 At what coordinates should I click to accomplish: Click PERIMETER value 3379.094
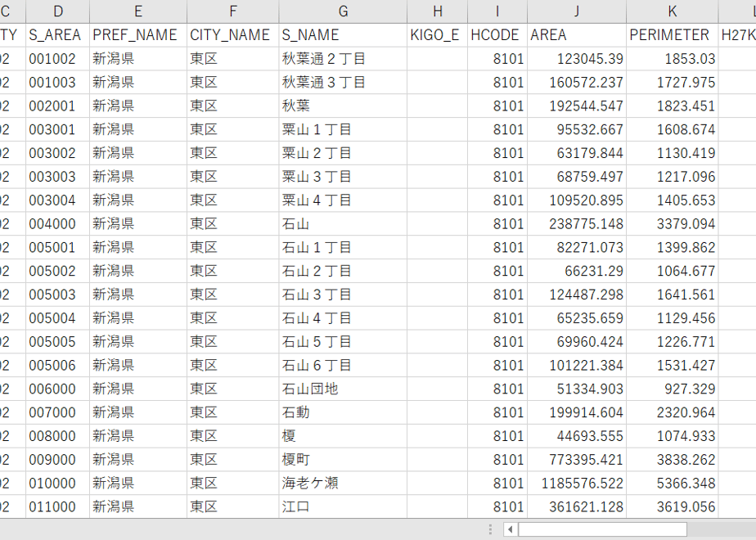(x=672, y=223)
